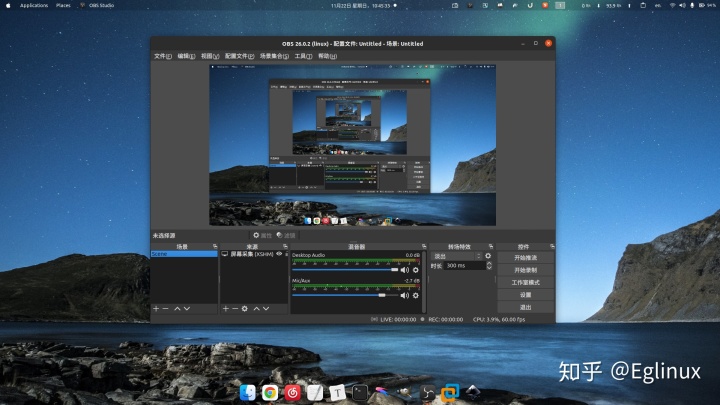This screenshot has height=405, width=720.
Task: Click Start Recording button (开始录制)
Action: (525, 270)
